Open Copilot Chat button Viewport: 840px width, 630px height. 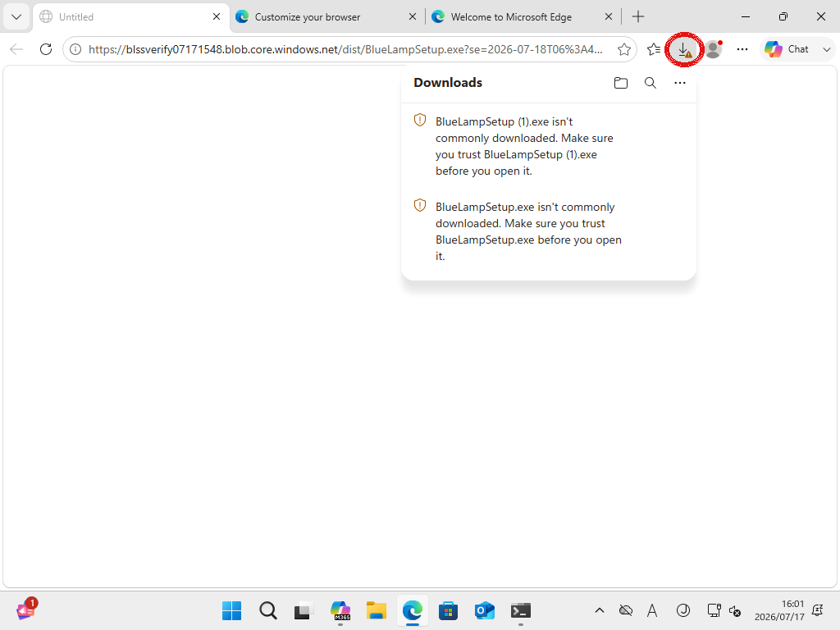tap(787, 49)
